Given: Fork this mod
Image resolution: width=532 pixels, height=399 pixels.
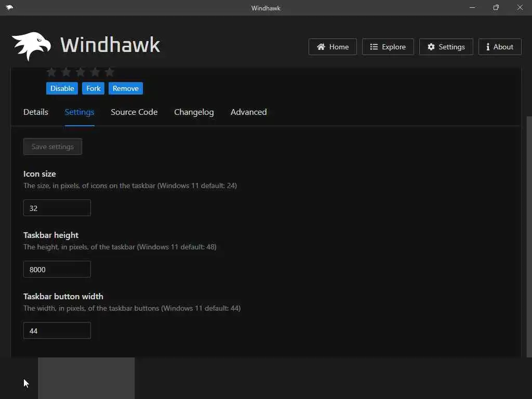Looking at the screenshot, I should coord(94,88).
